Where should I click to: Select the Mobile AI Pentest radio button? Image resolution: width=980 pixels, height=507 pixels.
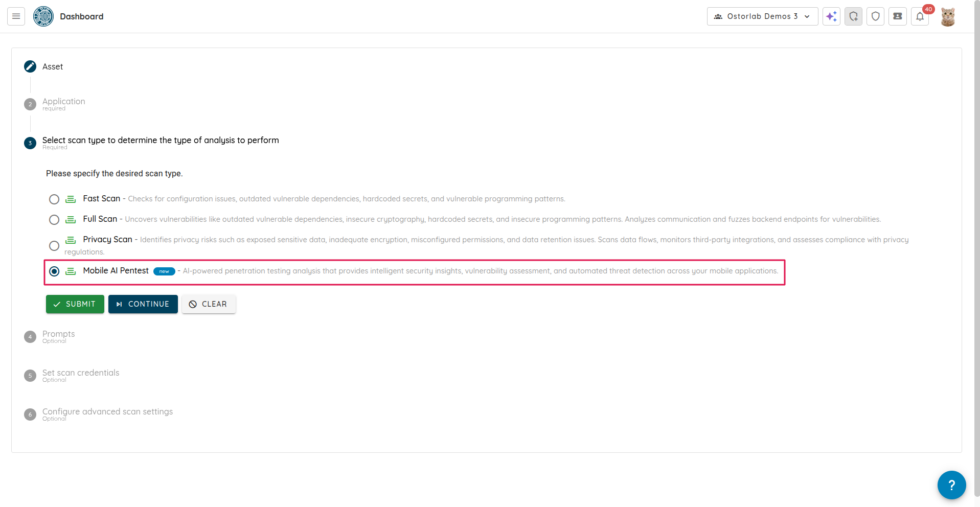[54, 271]
